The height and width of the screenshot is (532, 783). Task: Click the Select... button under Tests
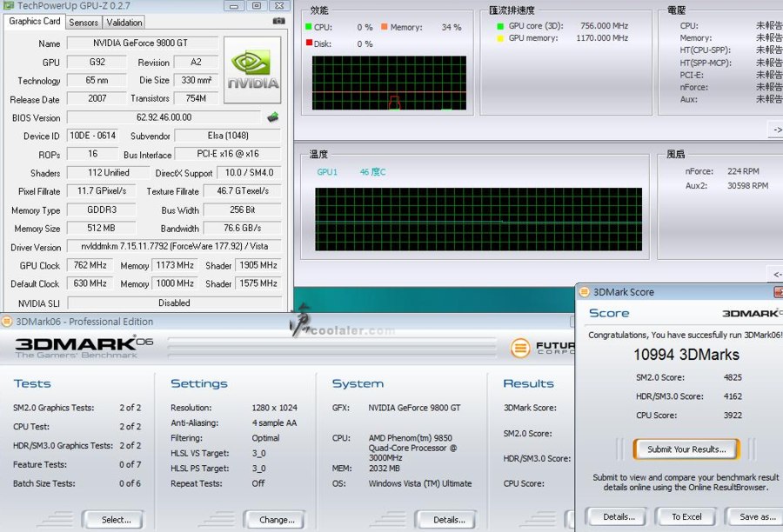click(x=113, y=520)
